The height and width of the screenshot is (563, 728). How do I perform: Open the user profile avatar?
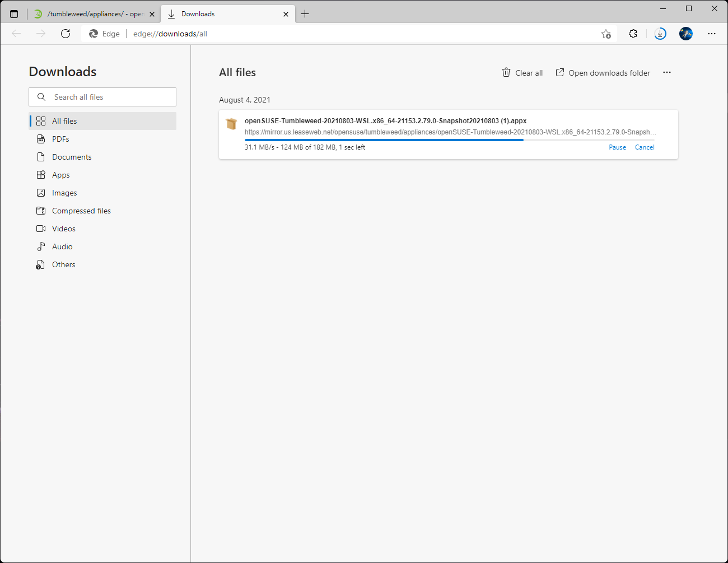tap(686, 34)
